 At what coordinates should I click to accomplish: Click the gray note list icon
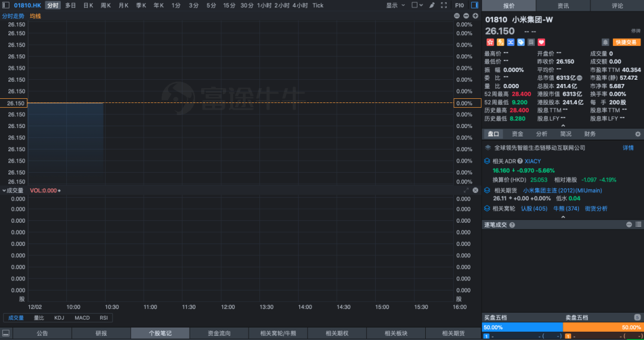coord(531,42)
